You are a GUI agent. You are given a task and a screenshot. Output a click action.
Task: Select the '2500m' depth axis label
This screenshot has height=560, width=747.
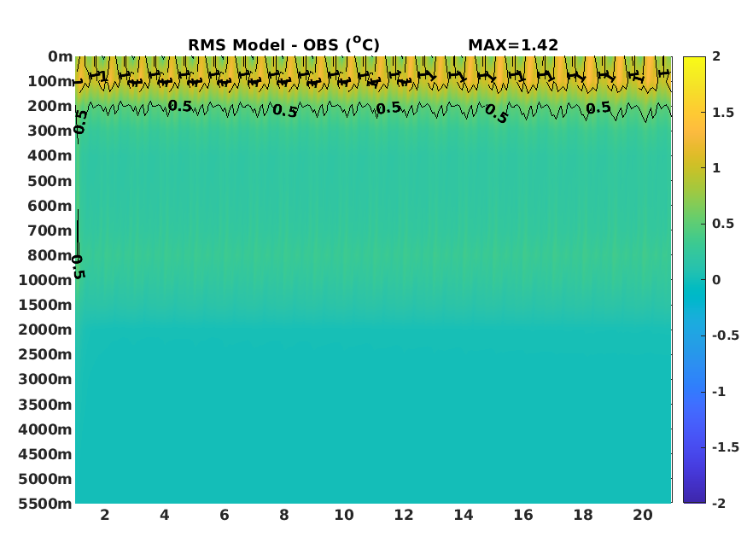click(x=45, y=354)
